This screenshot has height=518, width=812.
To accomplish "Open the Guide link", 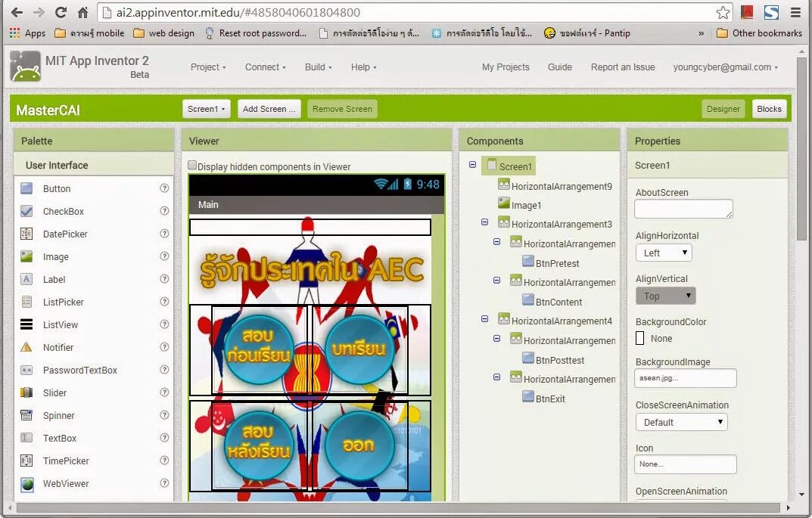I will (x=560, y=67).
